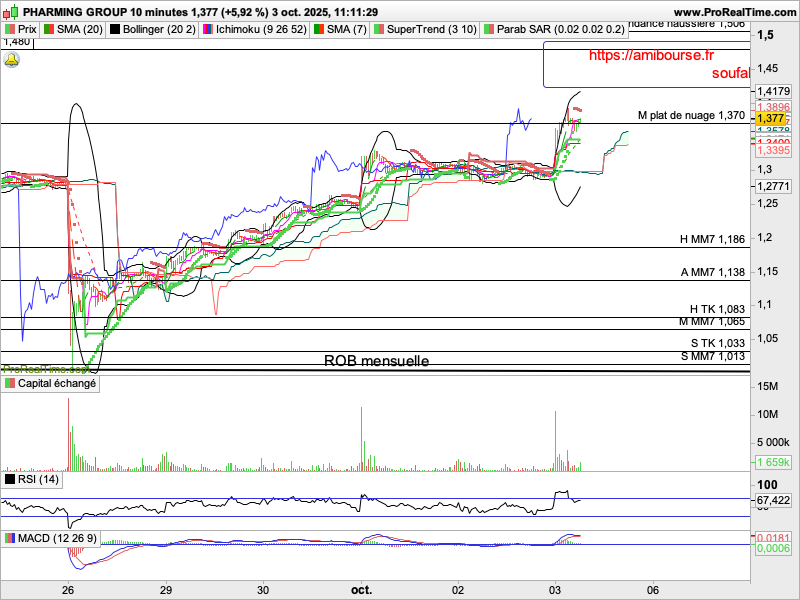
Task: Click the 1,25 price axis tick
Action: pos(768,204)
